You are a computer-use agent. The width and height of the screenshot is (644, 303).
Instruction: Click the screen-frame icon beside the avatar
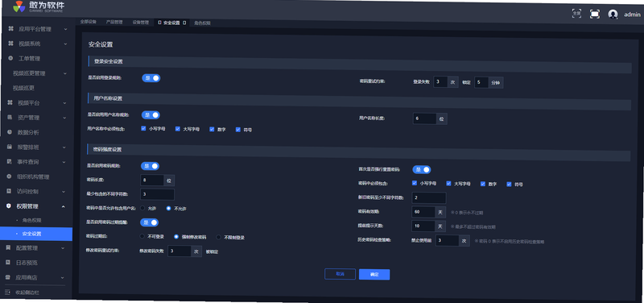tap(594, 14)
